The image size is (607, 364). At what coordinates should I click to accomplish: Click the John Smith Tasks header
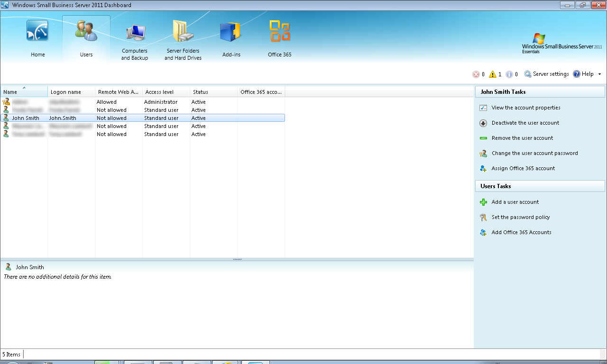point(540,92)
